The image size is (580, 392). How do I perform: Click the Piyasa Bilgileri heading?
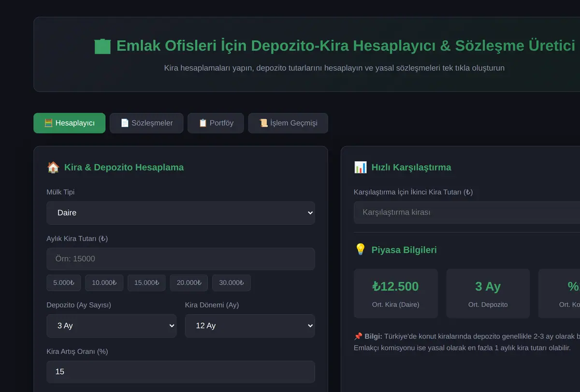404,250
